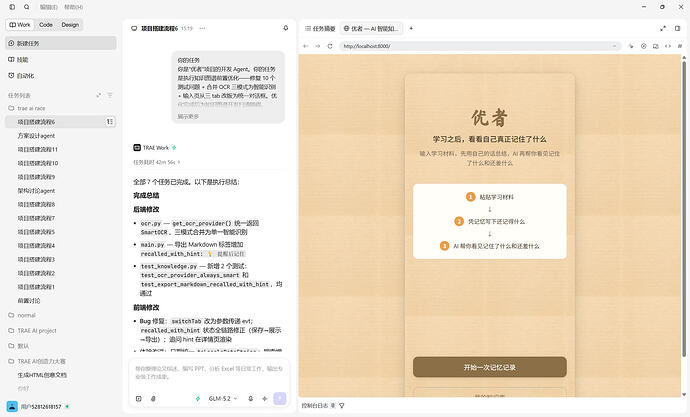This screenshot has height=417, width=690.
Task: Click the code brackets devtools icon
Action: pyautogui.click(x=668, y=46)
